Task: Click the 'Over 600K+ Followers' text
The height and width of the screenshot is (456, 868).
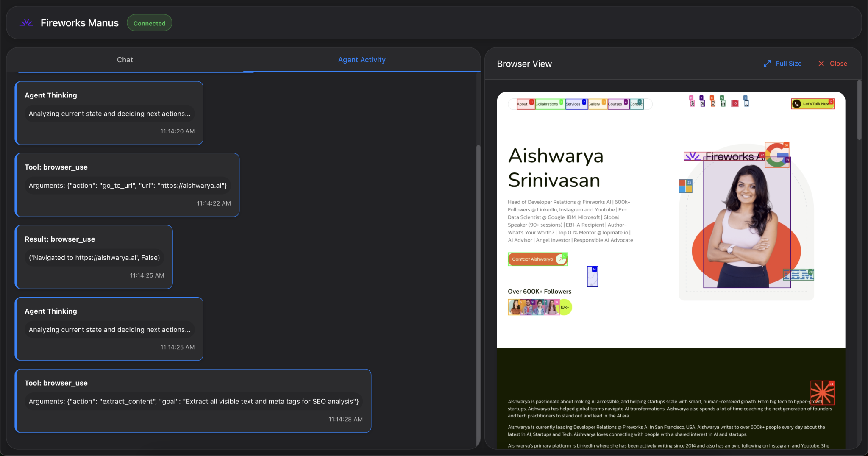Action: (540, 292)
